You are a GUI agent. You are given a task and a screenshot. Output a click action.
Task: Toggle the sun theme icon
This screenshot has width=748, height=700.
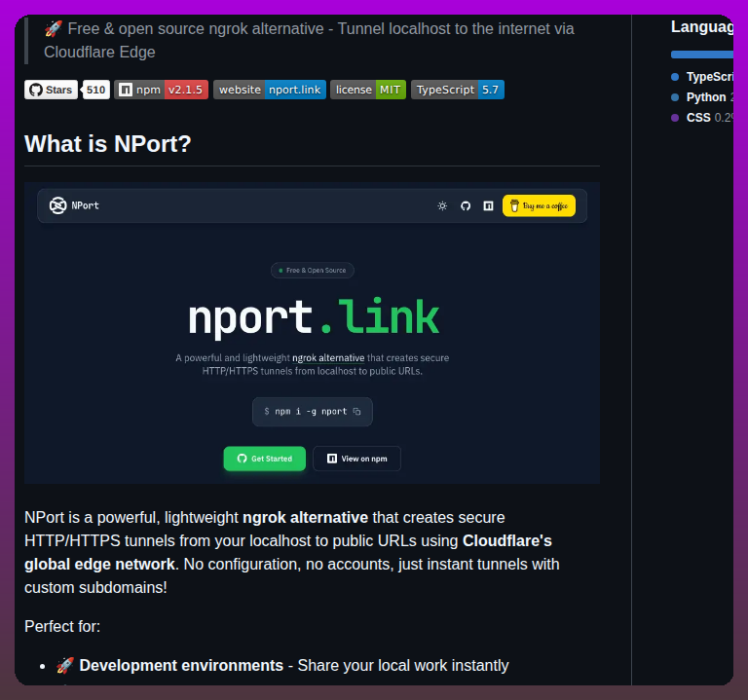[x=442, y=206]
